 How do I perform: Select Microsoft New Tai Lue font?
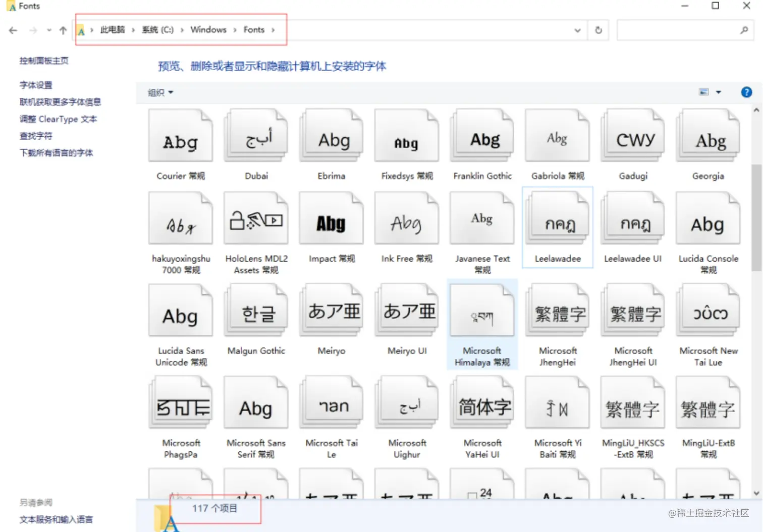[x=708, y=311]
